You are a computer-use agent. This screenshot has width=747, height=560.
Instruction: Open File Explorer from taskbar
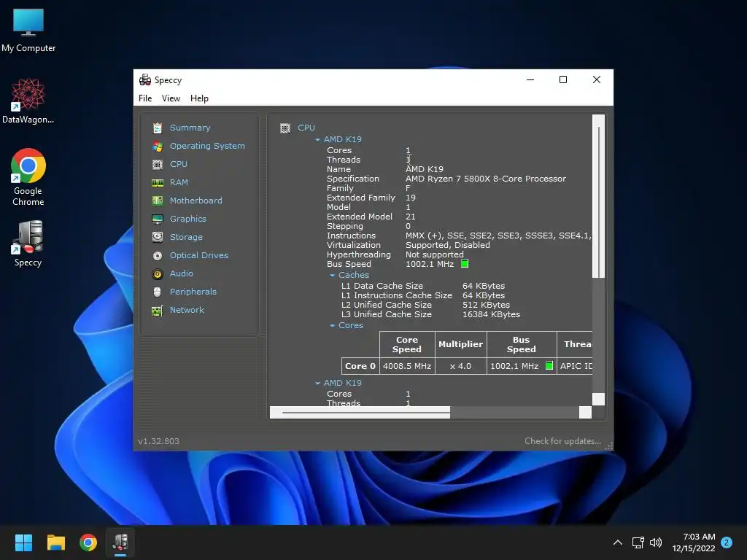(x=55, y=542)
